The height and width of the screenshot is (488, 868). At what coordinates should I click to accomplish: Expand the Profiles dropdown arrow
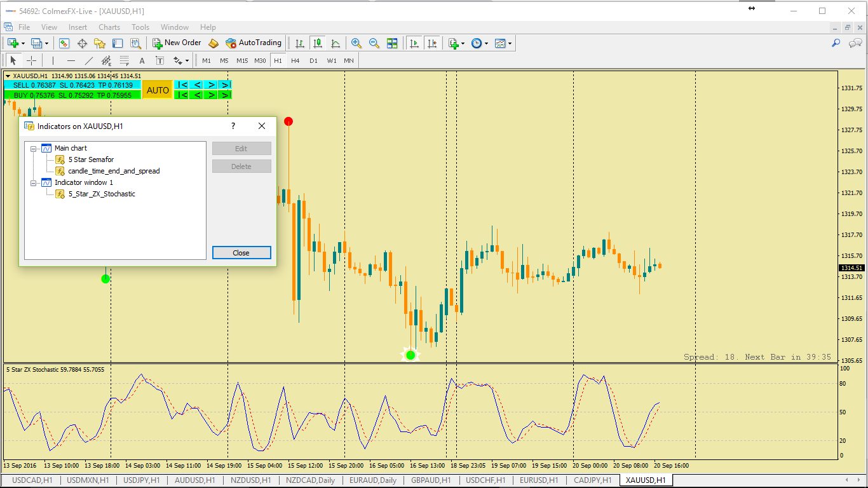46,43
